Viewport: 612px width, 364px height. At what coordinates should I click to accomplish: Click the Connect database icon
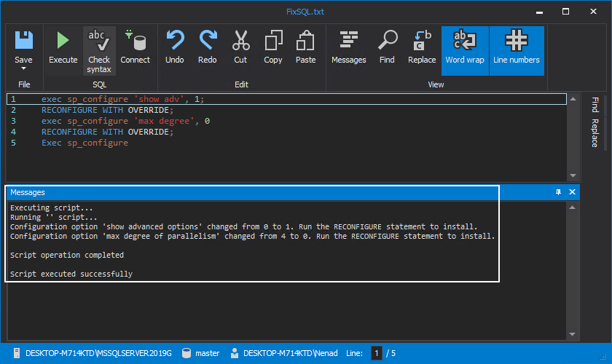(x=135, y=48)
